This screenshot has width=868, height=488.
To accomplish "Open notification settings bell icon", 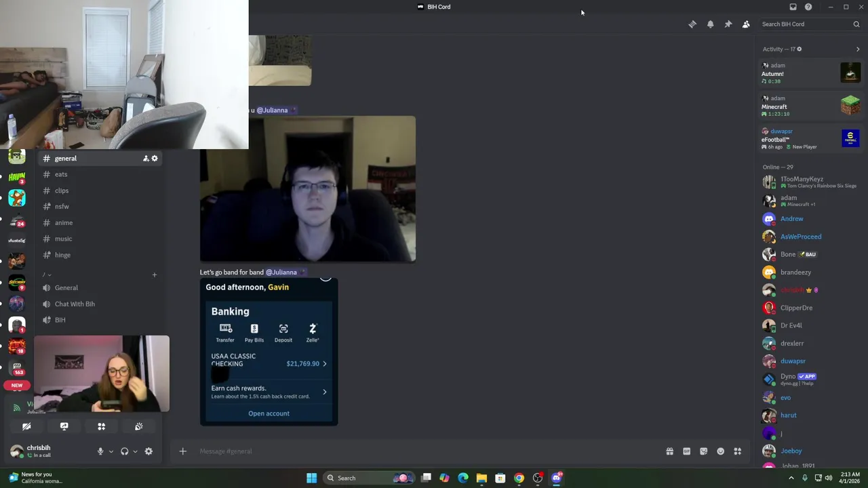I will (710, 24).
